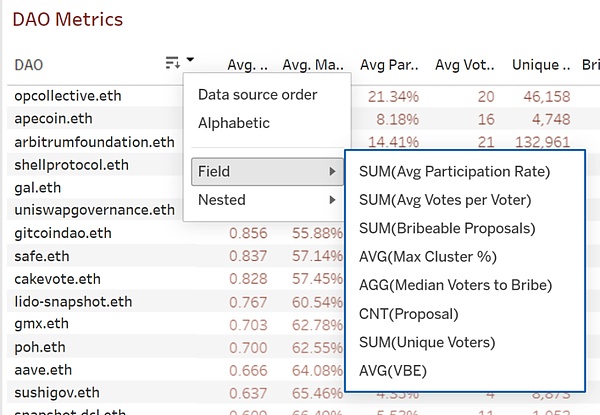This screenshot has height=415, width=600.
Task: Select the opcollective.eth row label
Action: coord(68,96)
